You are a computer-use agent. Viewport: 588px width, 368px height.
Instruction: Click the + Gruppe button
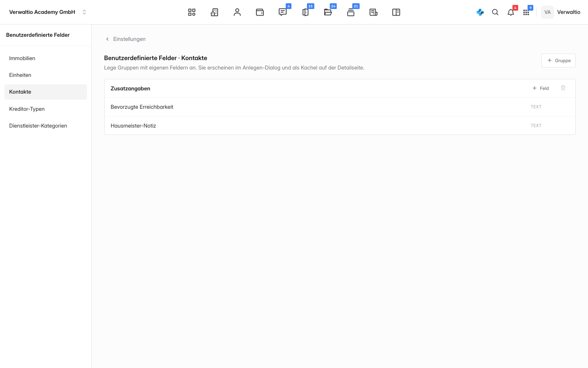coord(559,61)
